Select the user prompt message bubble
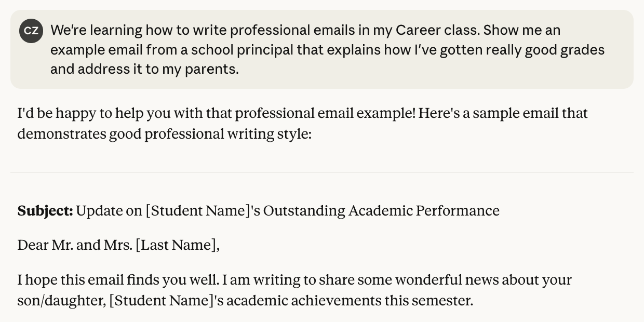Screen dimensions: 644x322 pyautogui.click(x=322, y=49)
